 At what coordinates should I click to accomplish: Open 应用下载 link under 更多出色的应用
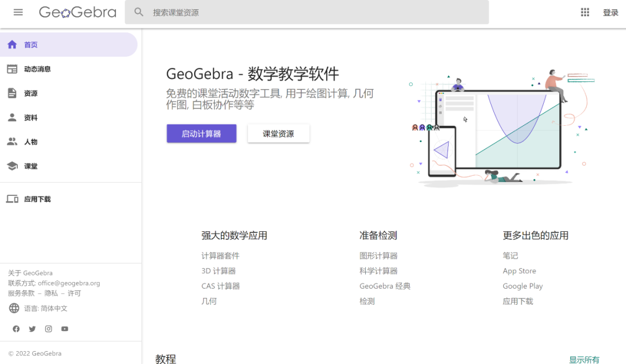[518, 301]
